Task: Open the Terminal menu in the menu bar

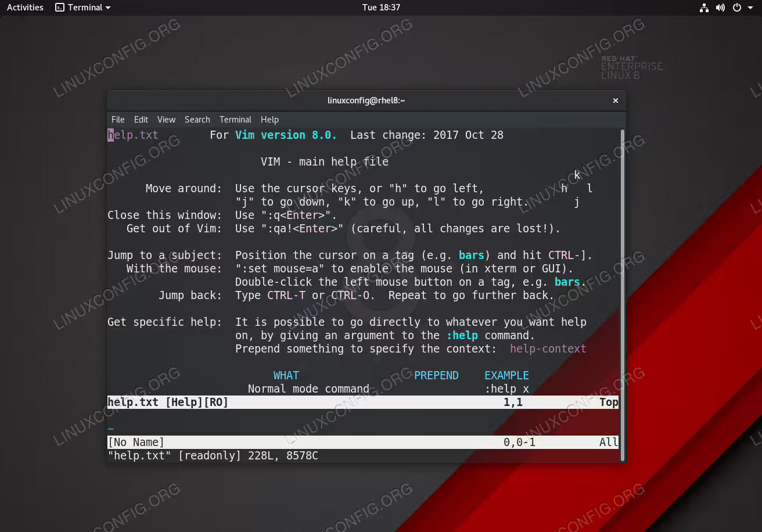Action: tap(235, 120)
